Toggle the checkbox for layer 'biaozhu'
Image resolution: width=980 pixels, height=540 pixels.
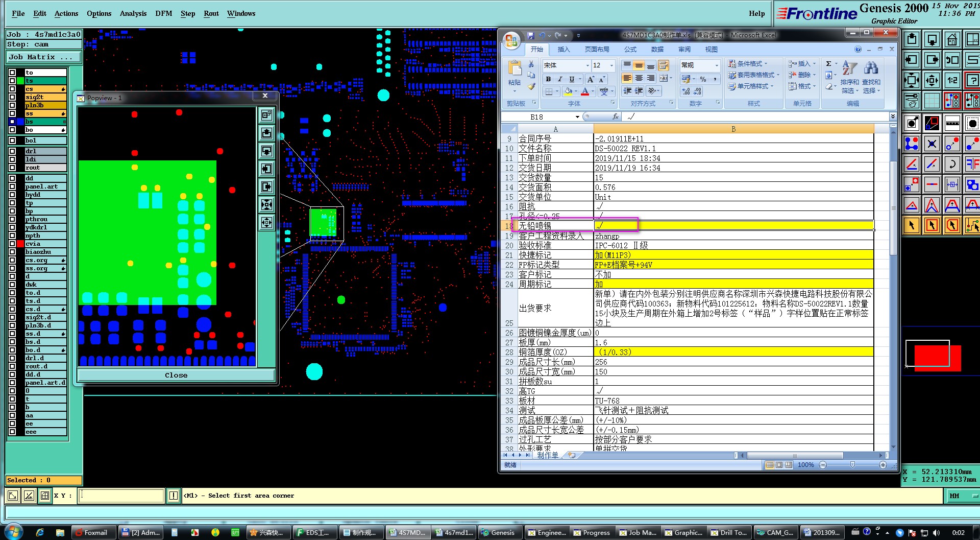[12, 252]
